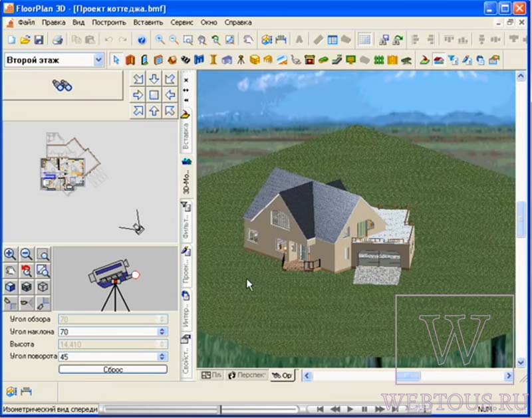Click the 3D view vertical scrollbar down arrow
Screen dimensions: 532x418
point(521,363)
